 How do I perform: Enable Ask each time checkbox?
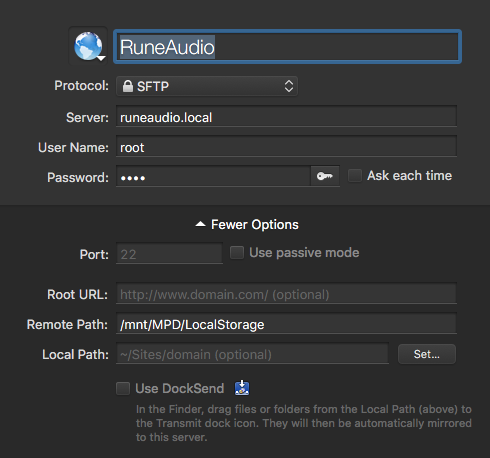click(x=355, y=175)
